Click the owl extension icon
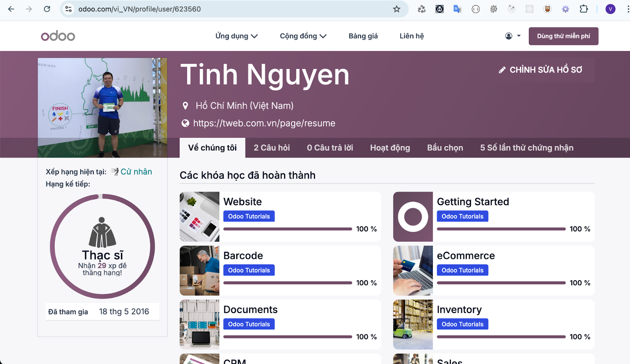This screenshot has width=630, height=364. coord(547,9)
